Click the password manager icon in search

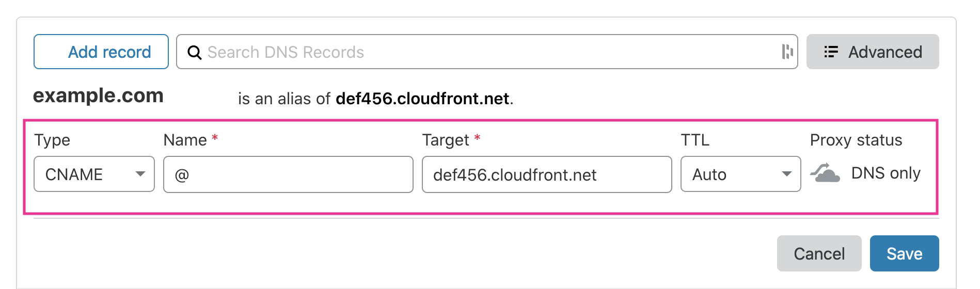tap(787, 52)
